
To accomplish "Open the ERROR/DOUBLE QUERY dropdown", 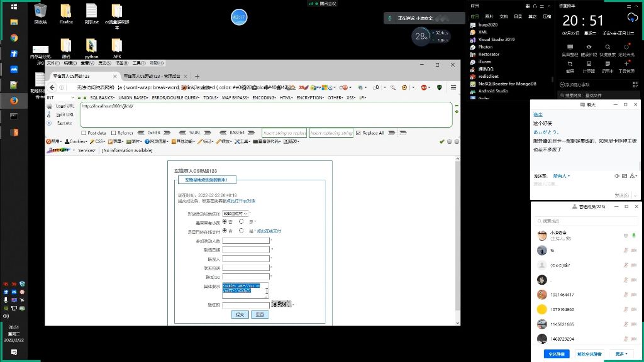I will tap(175, 97).
